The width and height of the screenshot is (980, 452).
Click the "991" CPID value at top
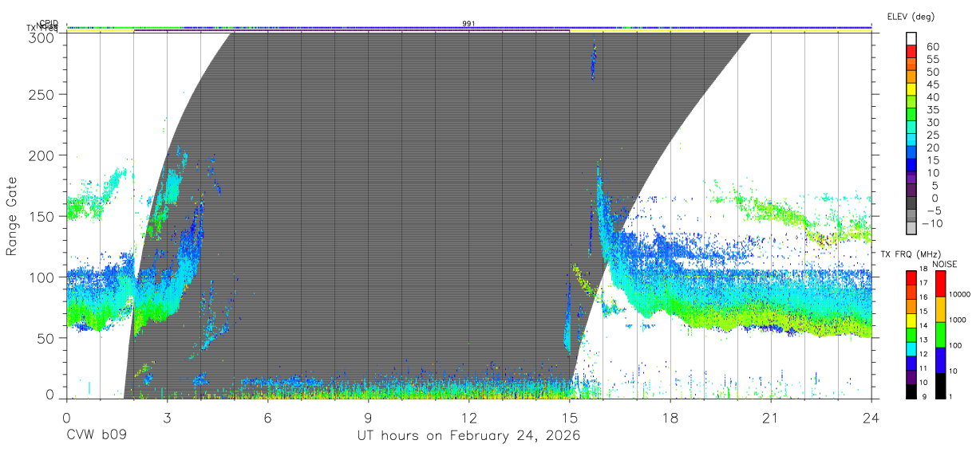(468, 24)
